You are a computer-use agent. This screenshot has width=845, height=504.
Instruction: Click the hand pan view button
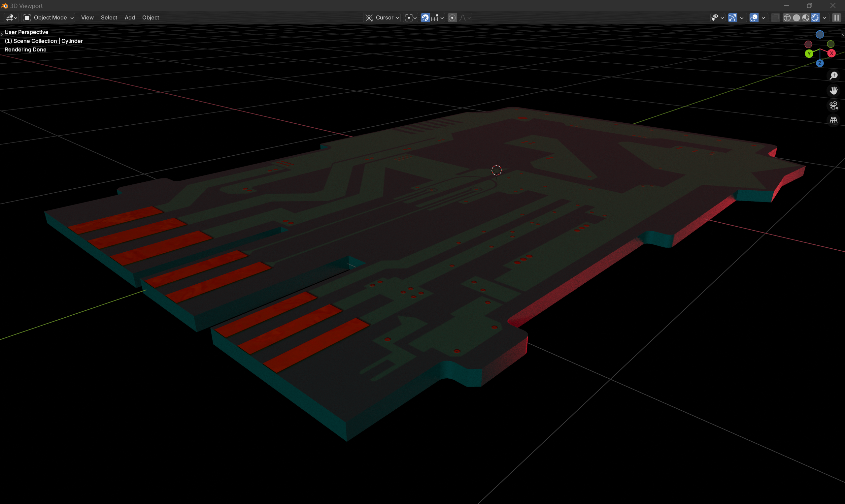coord(833,90)
